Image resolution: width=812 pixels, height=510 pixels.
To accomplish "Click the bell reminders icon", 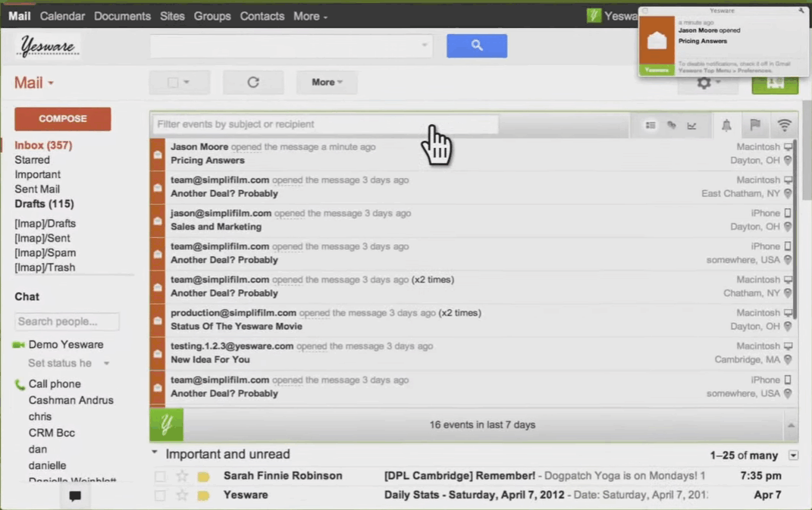I will click(x=726, y=125).
